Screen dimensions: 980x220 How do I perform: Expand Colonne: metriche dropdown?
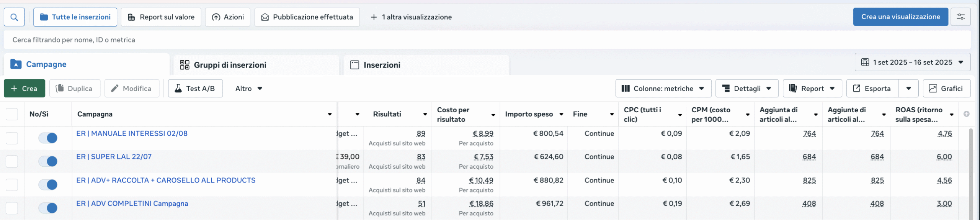663,89
